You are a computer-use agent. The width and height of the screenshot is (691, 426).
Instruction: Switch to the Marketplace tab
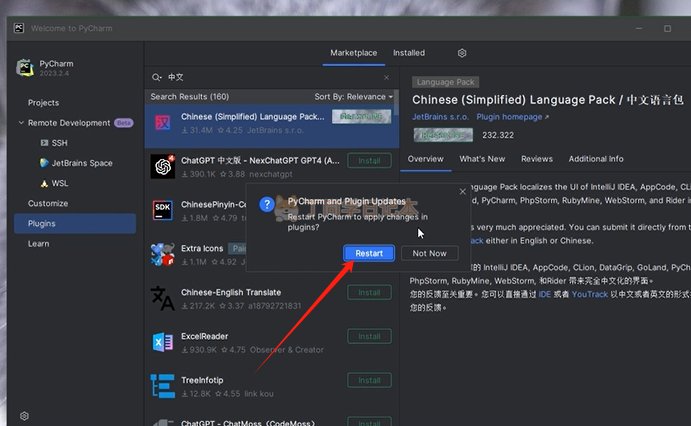(353, 53)
